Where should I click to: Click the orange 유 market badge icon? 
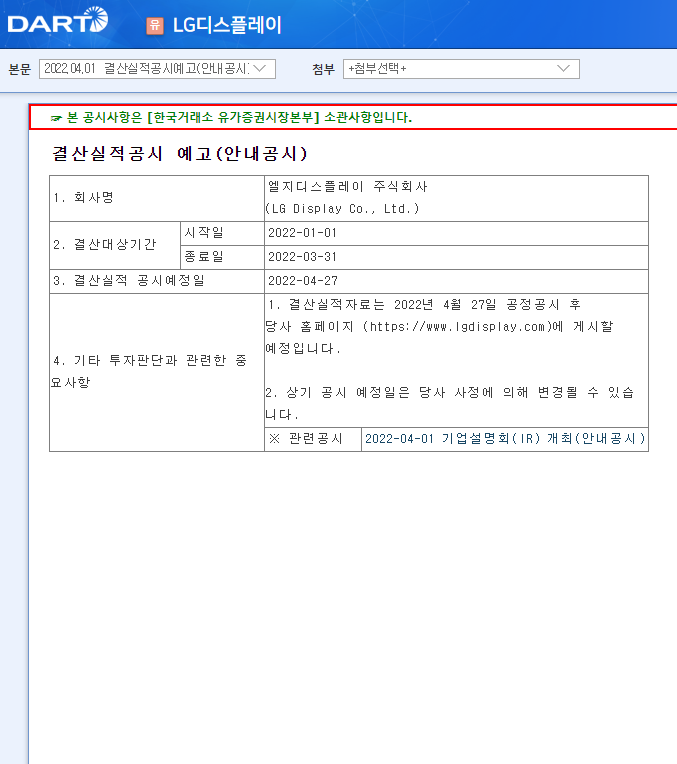[155, 25]
